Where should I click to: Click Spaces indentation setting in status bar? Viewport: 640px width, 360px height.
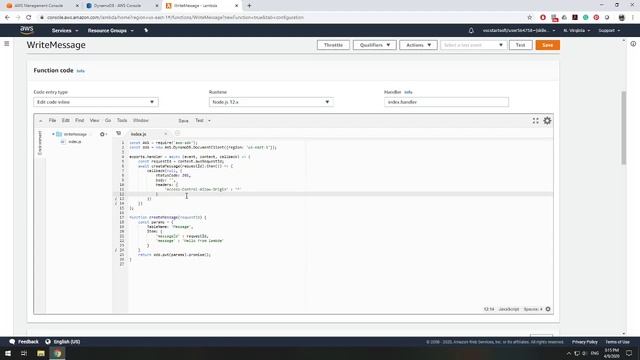click(x=532, y=309)
